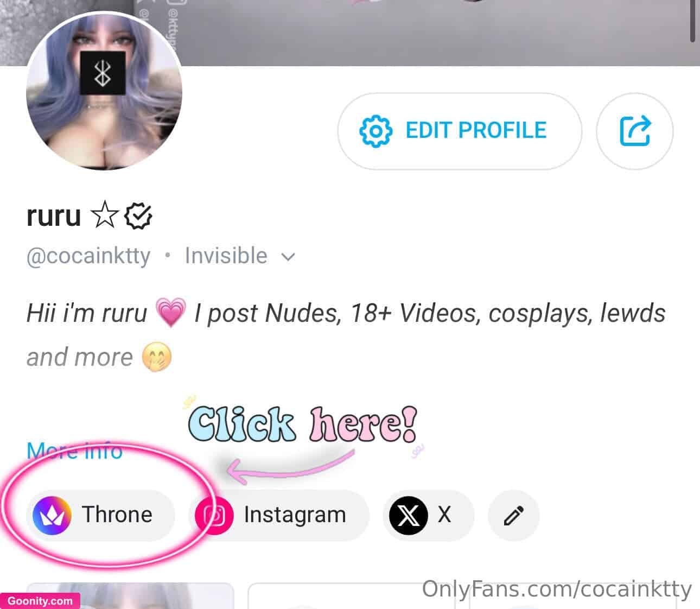This screenshot has width=700, height=609.
Task: Click the round profile avatar picture
Action: (104, 91)
